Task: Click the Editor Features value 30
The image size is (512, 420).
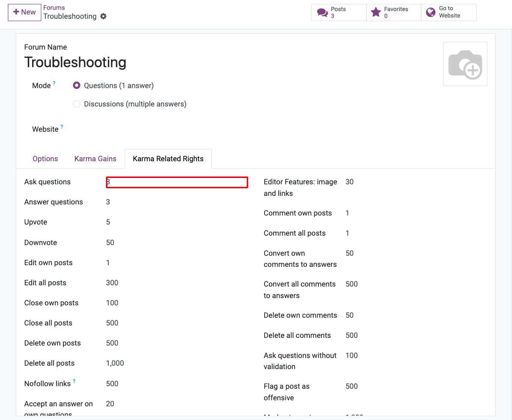Action: pos(349,182)
